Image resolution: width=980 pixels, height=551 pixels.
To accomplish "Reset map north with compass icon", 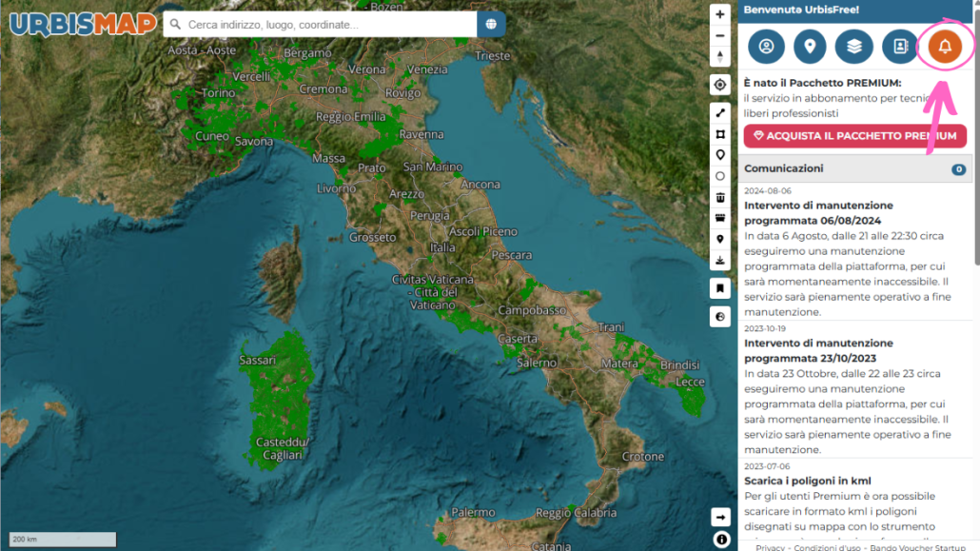I will [720, 57].
